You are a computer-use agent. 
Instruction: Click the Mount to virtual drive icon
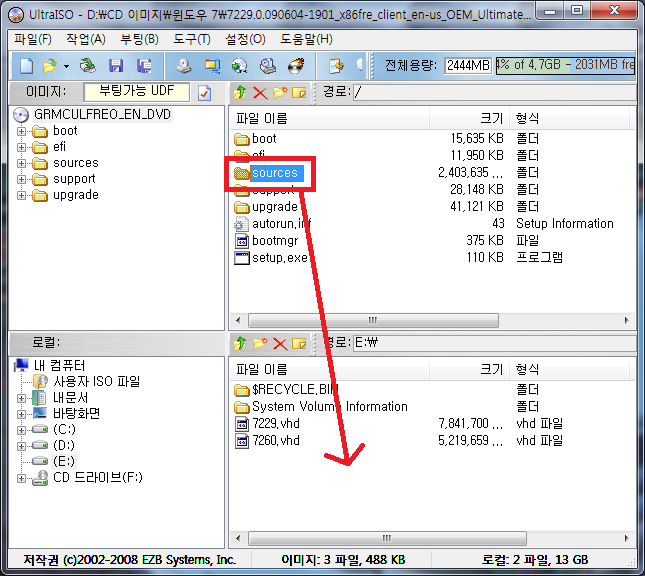(x=239, y=66)
